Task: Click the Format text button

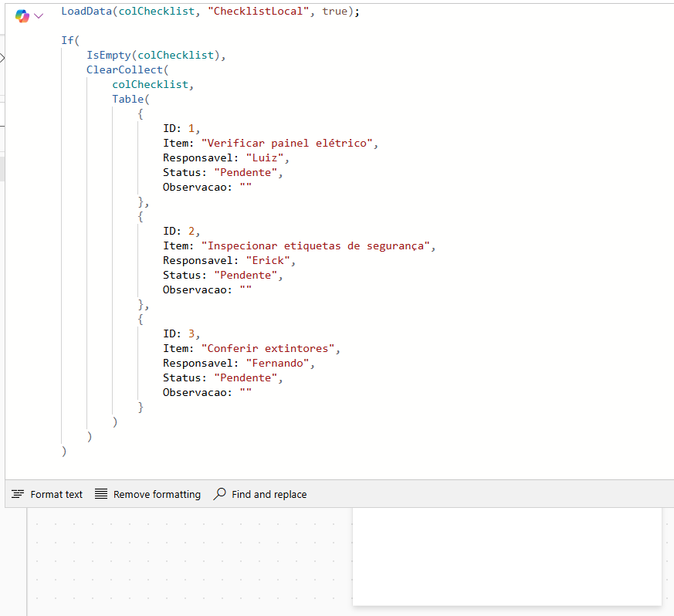Action: pyautogui.click(x=47, y=494)
